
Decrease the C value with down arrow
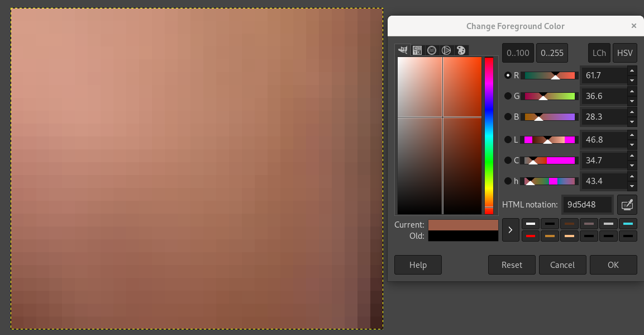point(632,165)
